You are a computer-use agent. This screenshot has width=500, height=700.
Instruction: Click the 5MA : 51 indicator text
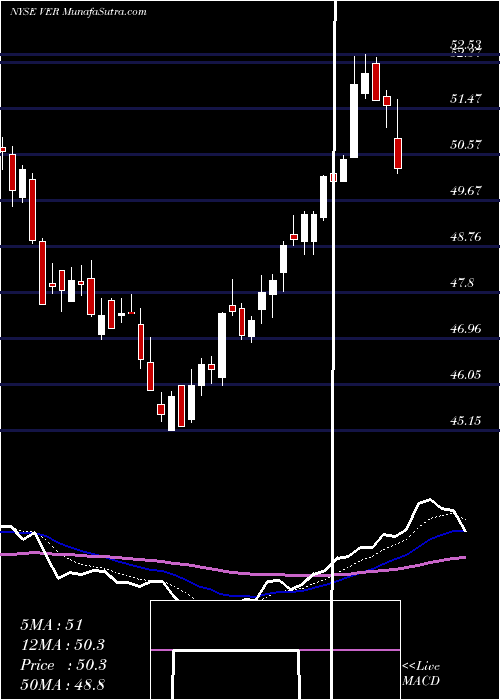[52, 625]
